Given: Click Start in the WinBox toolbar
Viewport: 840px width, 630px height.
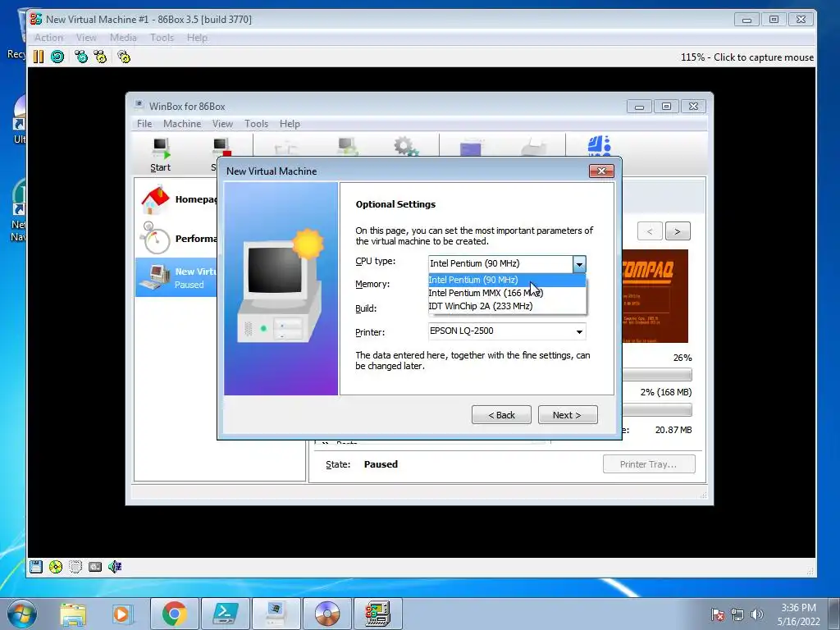Looking at the screenshot, I should 160,155.
